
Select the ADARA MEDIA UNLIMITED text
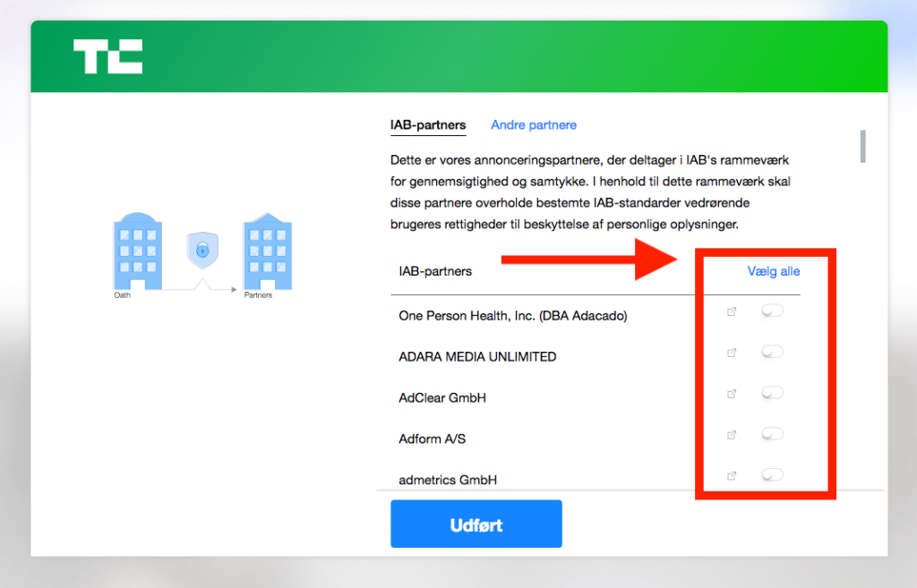click(477, 356)
